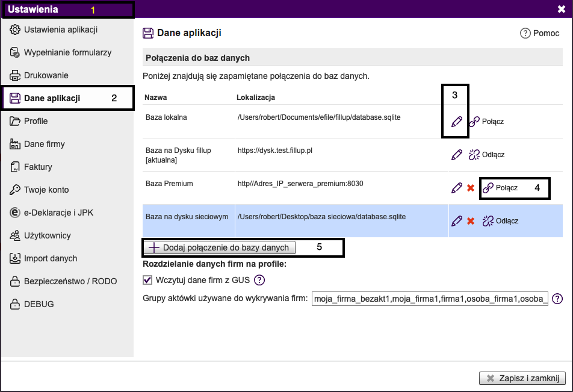Connect to Baza Premium via Połącz
Viewport: 573px width, 392px height.
[x=500, y=188]
